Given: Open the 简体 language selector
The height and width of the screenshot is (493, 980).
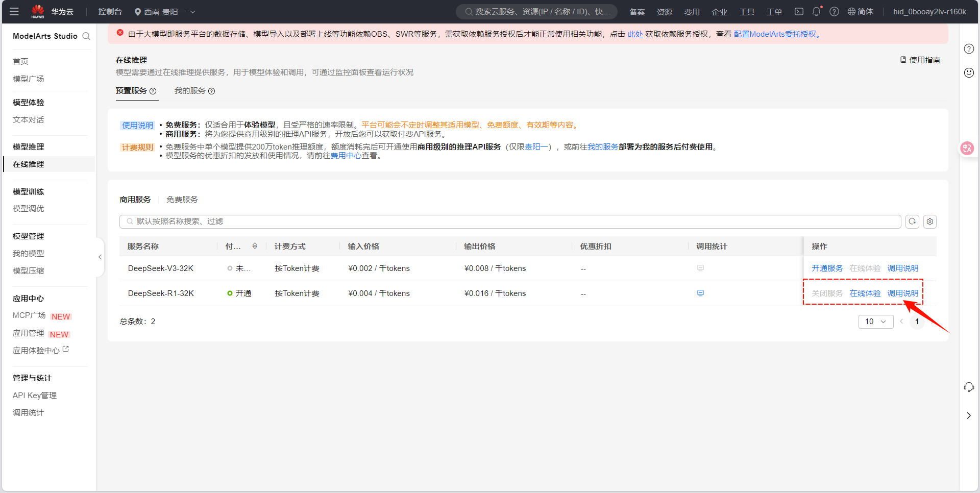Looking at the screenshot, I should click(x=861, y=11).
